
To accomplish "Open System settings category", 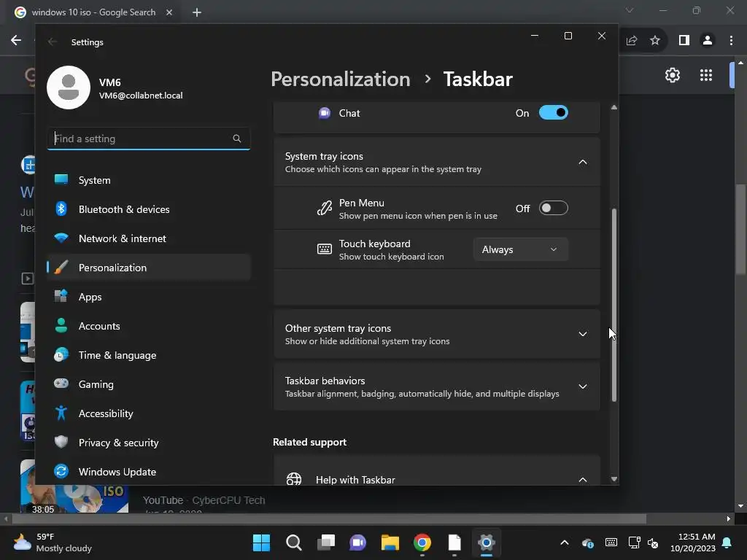I will click(149, 180).
